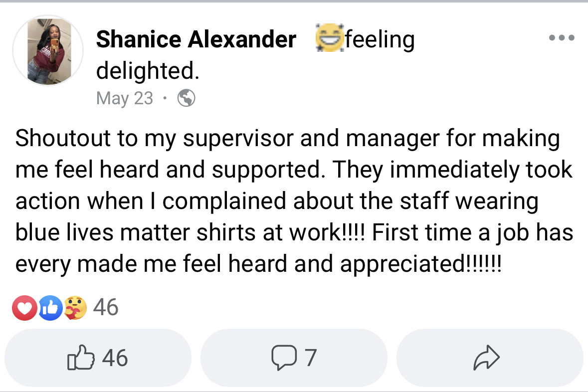Click the name Shanice Alexander
The width and height of the screenshot is (588, 392).
coord(196,39)
